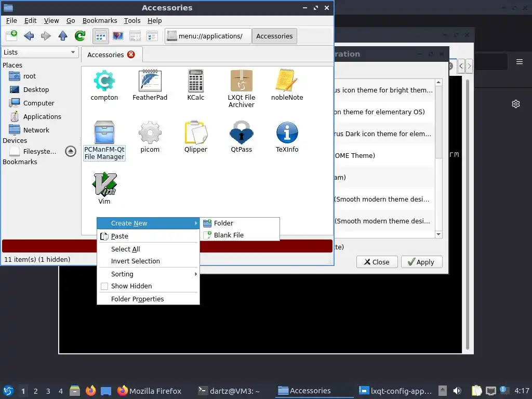The image size is (532, 399).
Task: Open the View menu
Action: 51,21
